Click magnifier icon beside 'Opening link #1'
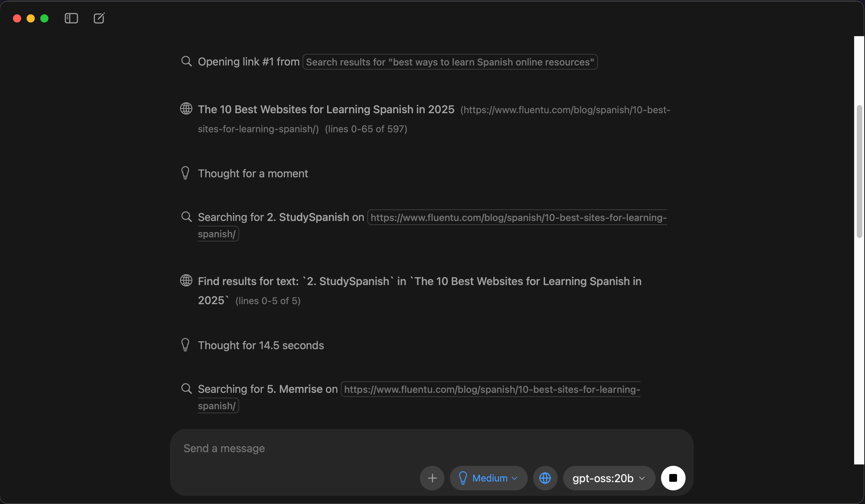The width and height of the screenshot is (865, 504). 186,61
